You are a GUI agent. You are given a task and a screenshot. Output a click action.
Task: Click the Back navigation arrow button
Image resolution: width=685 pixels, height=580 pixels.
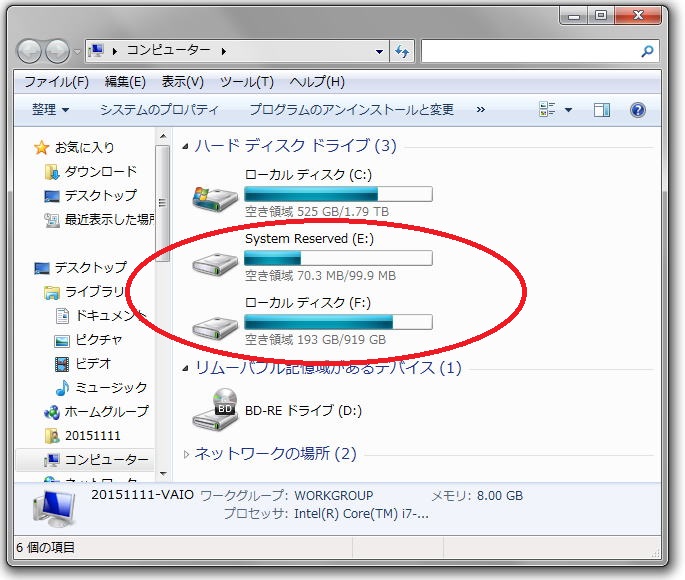coord(30,51)
